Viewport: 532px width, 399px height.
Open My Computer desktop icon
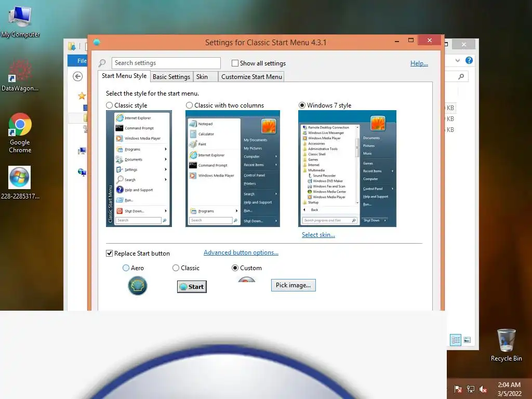pos(20,21)
